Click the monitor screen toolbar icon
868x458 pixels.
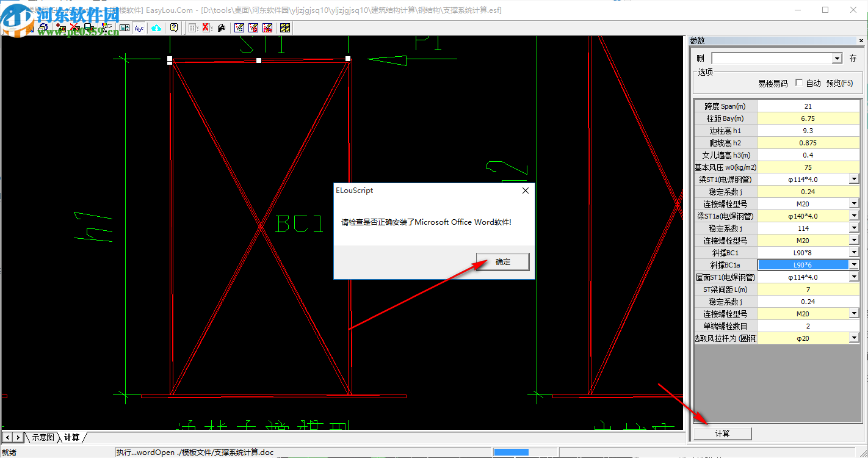(89, 27)
